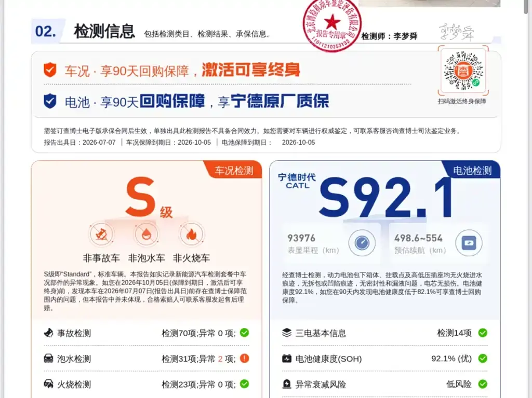Select the 电池检测 blue tab label
The image size is (532, 398).
[472, 171]
